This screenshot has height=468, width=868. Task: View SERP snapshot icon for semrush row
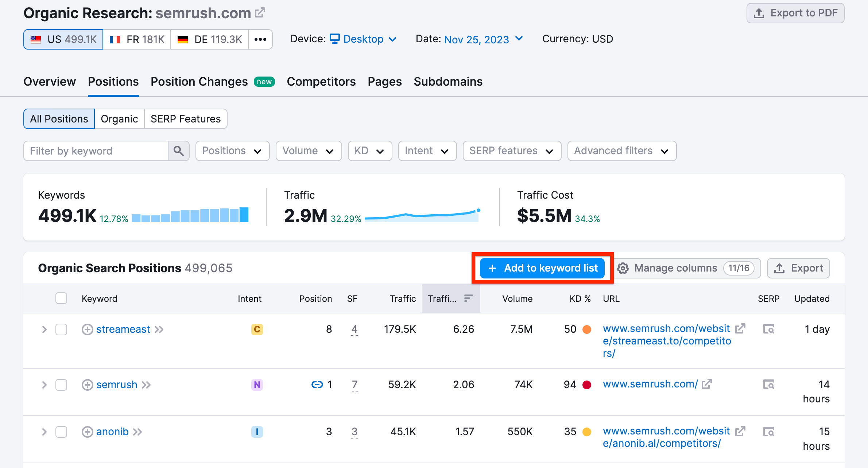(769, 385)
